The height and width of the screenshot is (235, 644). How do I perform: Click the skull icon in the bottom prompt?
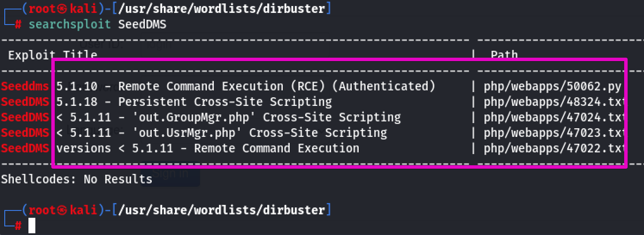tap(63, 210)
